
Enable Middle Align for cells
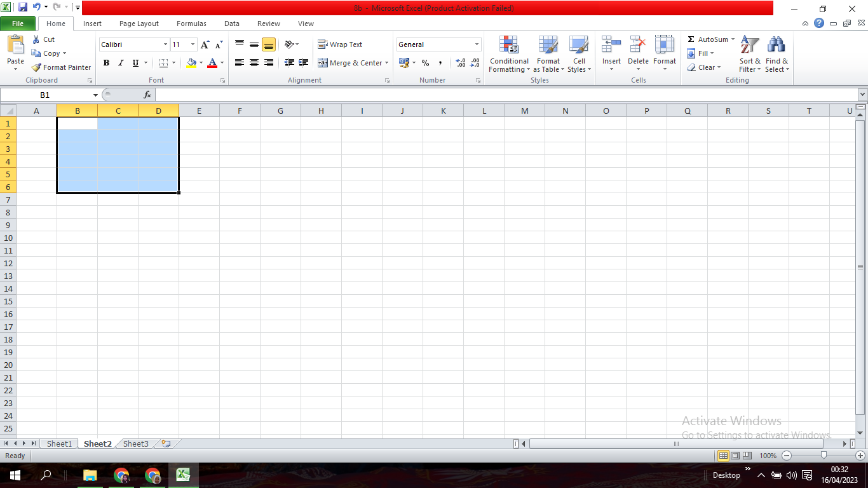(254, 44)
